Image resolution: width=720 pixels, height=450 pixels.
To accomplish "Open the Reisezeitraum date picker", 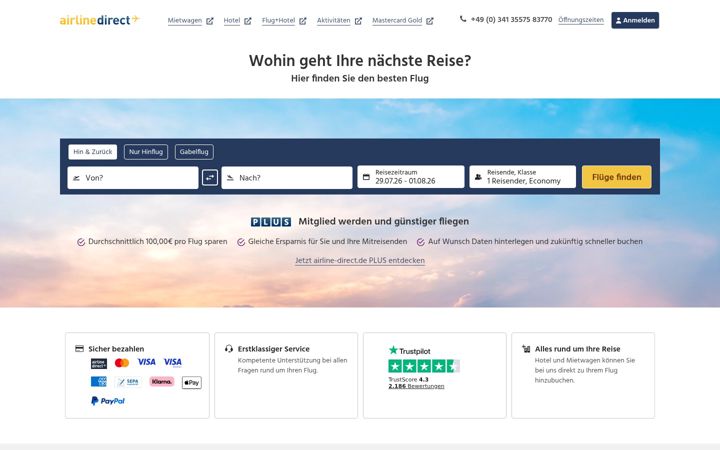I will pos(411,177).
